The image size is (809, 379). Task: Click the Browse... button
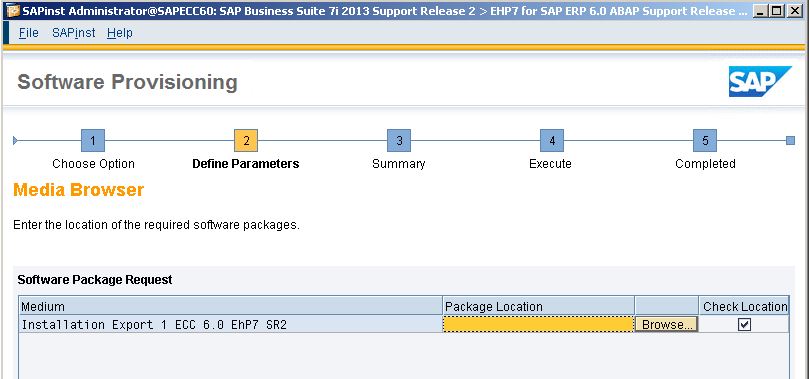(x=666, y=324)
